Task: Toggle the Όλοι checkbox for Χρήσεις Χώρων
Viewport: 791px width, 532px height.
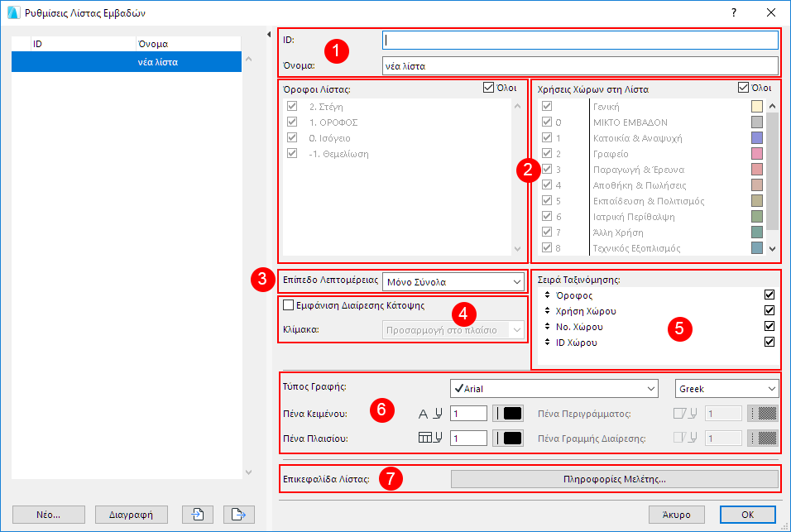Action: 743,87
